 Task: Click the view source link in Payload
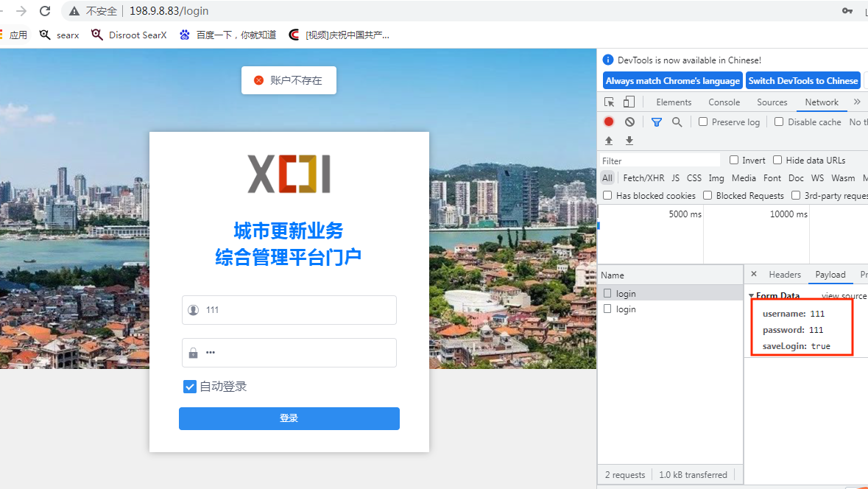tap(844, 295)
